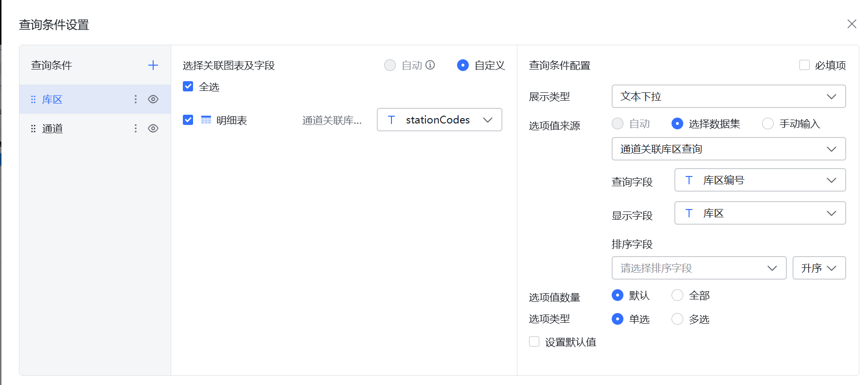This screenshot has height=385, width=868.
Task: Click the drag handle of 库区 row
Action: (33, 99)
